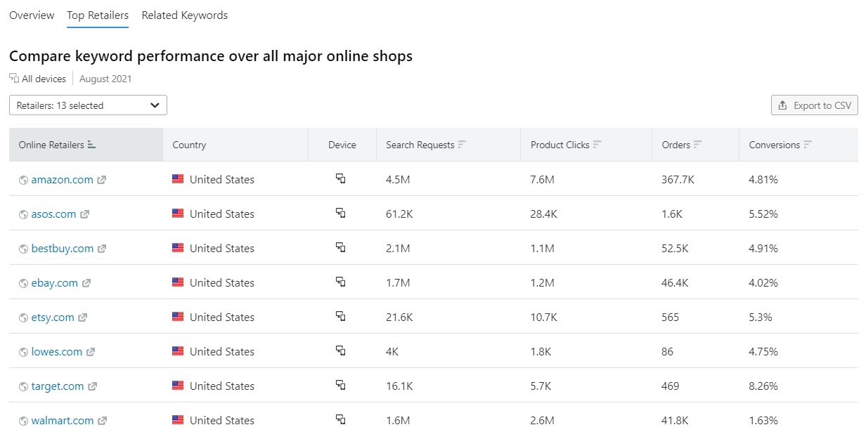Image resolution: width=868 pixels, height=439 pixels.
Task: Click the globe icon before target.com
Action: pos(24,386)
